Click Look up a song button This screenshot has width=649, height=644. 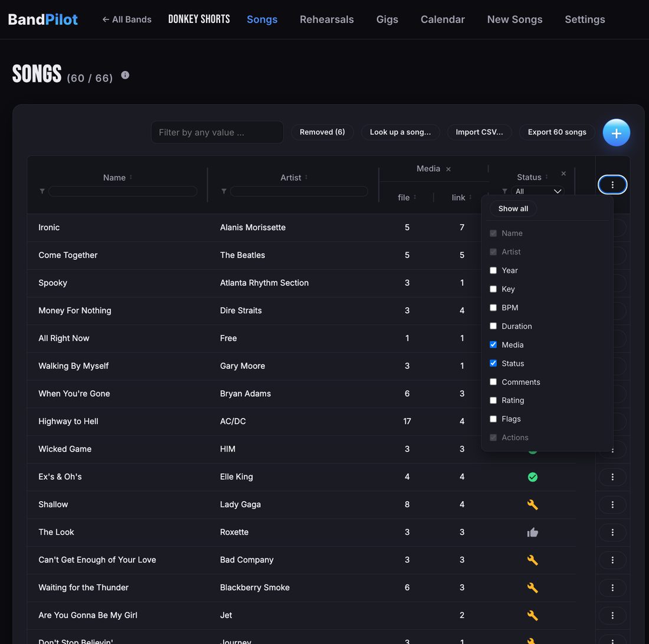click(x=400, y=132)
